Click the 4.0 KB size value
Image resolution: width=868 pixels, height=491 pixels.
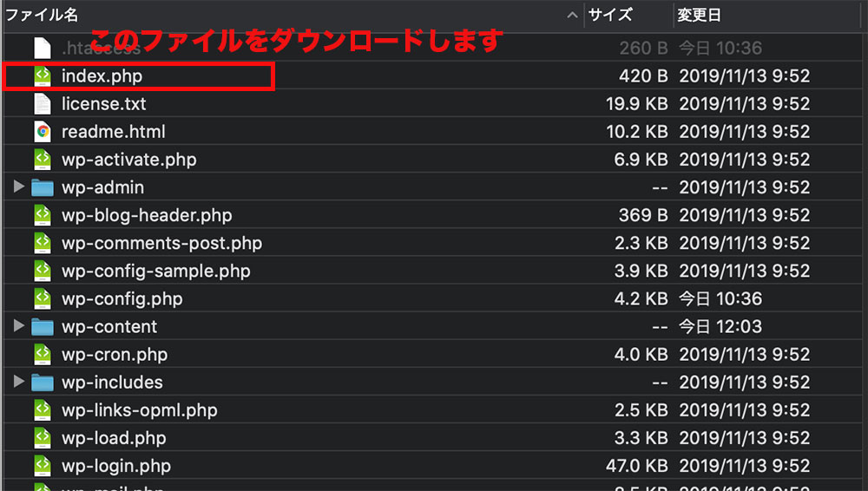641,354
